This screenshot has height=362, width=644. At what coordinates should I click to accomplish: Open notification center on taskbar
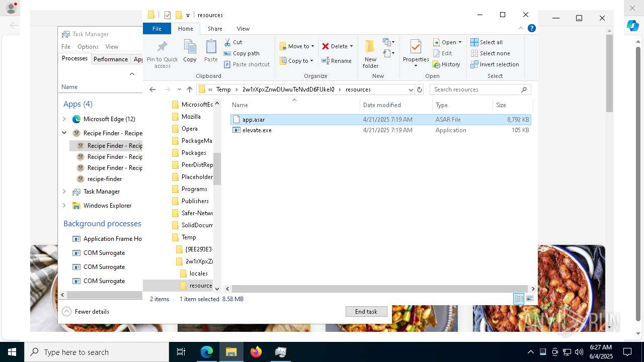pyautogui.click(x=627, y=352)
